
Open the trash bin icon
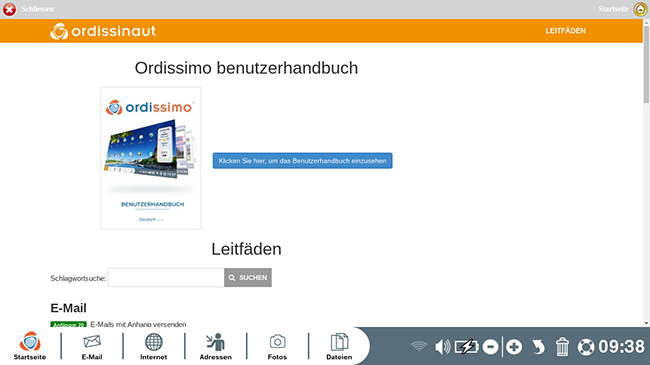pos(562,347)
